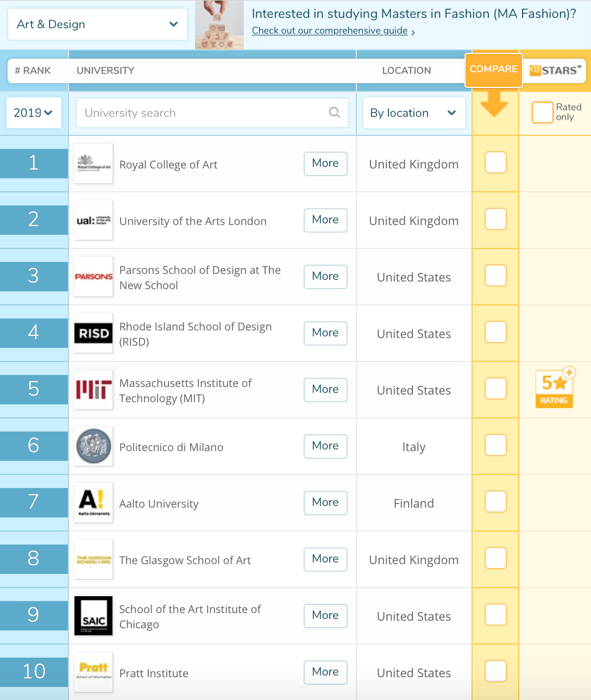The image size is (591, 700).
Task: Click the RISD logo
Action: (x=93, y=333)
